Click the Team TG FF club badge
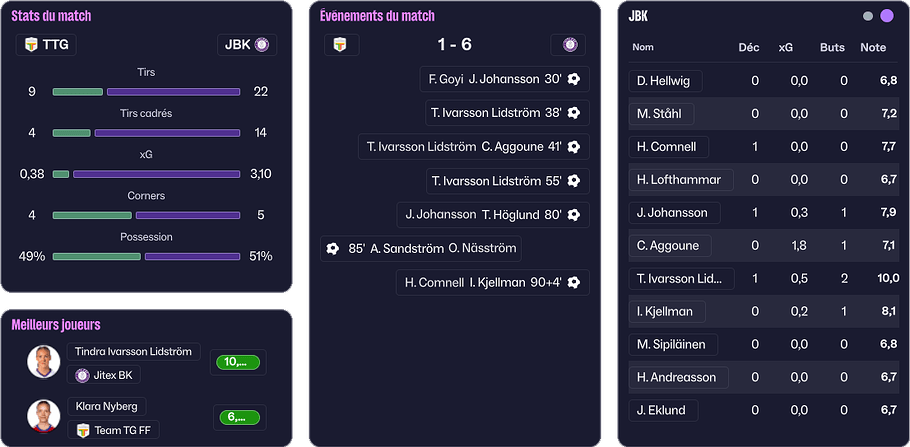910x447 pixels. coord(83,430)
